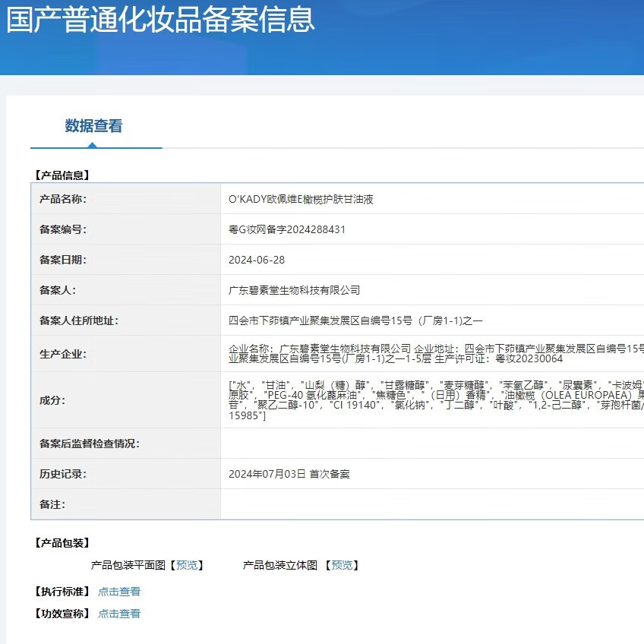
Task: Open 预览 link for 产品包装立体图
Action: [x=342, y=565]
